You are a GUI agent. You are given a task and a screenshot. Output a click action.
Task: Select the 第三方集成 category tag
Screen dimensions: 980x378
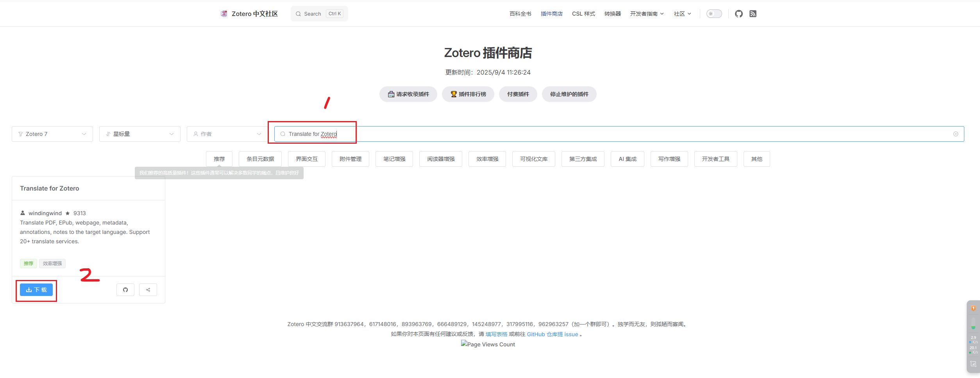tap(583, 159)
